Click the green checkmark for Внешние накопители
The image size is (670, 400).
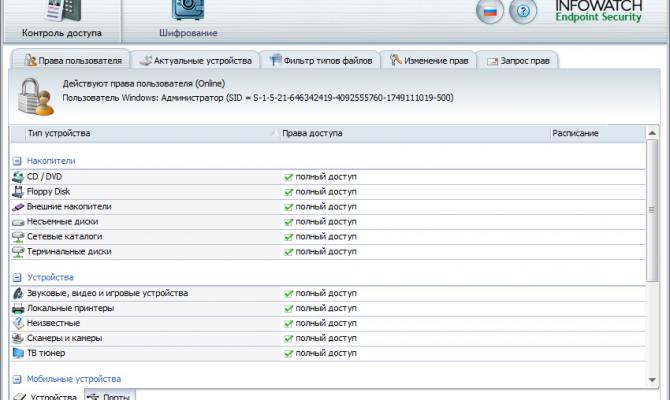(289, 207)
